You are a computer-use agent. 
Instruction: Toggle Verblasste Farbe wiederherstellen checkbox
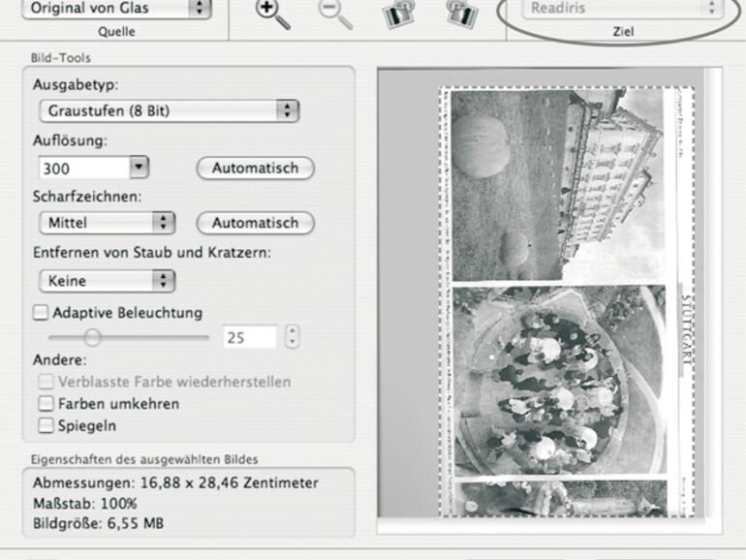tap(47, 382)
